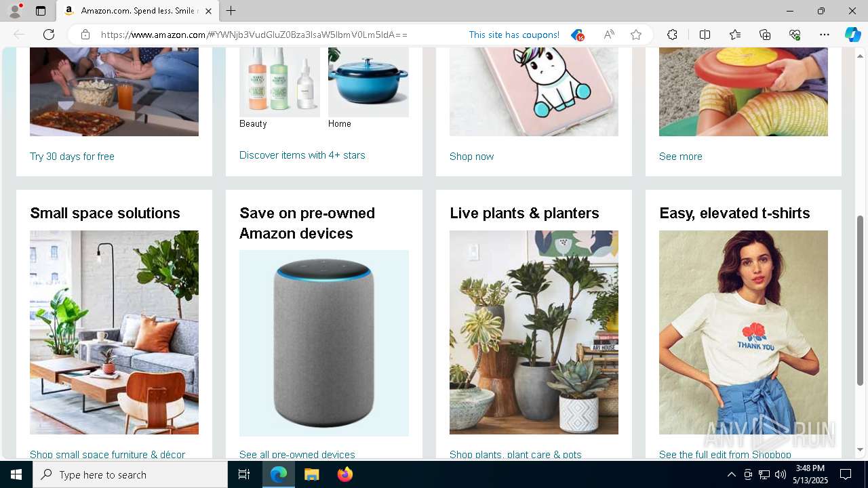Toggle Split screen icon in toolbar
The width and height of the screenshot is (868, 488).
click(x=705, y=35)
